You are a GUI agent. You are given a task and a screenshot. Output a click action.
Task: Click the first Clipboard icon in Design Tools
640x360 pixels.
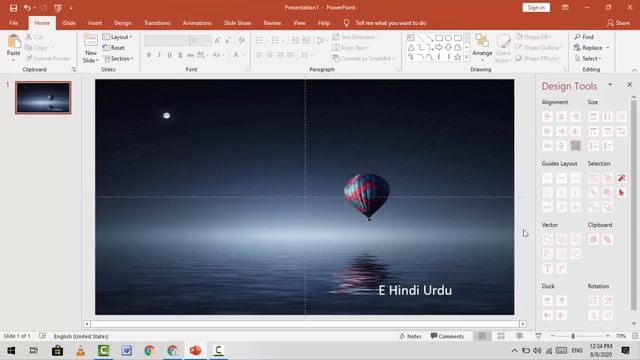tap(593, 239)
